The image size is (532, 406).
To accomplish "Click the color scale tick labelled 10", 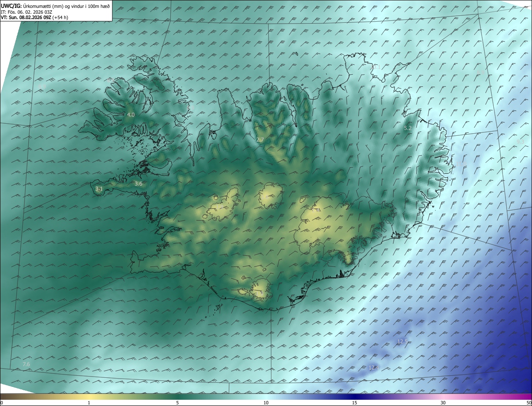I will coord(266,403).
